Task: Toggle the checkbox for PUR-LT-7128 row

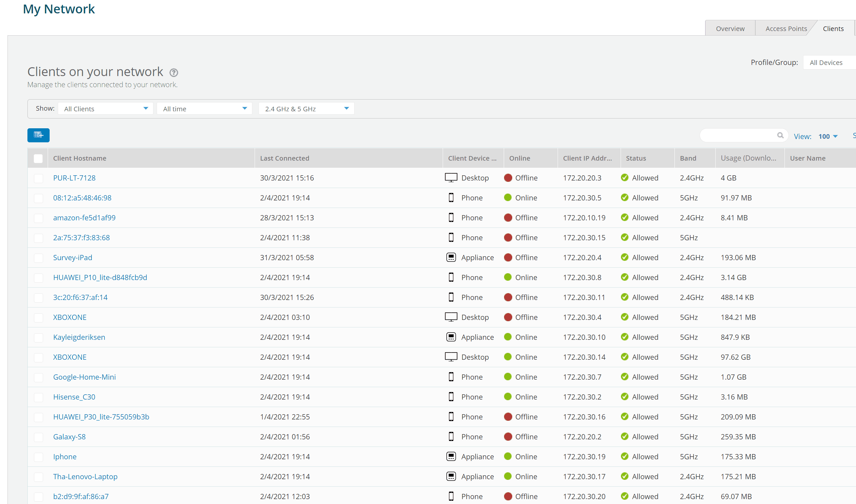Action: click(39, 178)
